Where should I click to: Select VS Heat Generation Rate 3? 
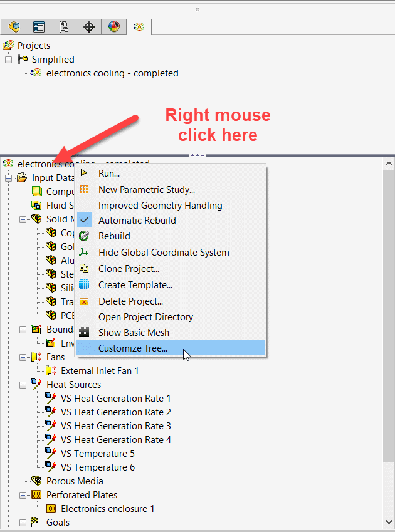pos(116,426)
